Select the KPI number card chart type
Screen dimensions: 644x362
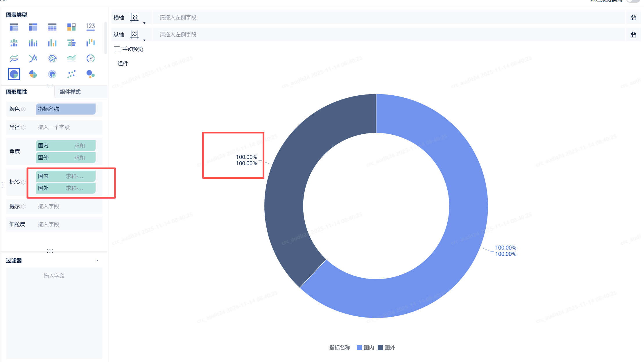pos(90,27)
